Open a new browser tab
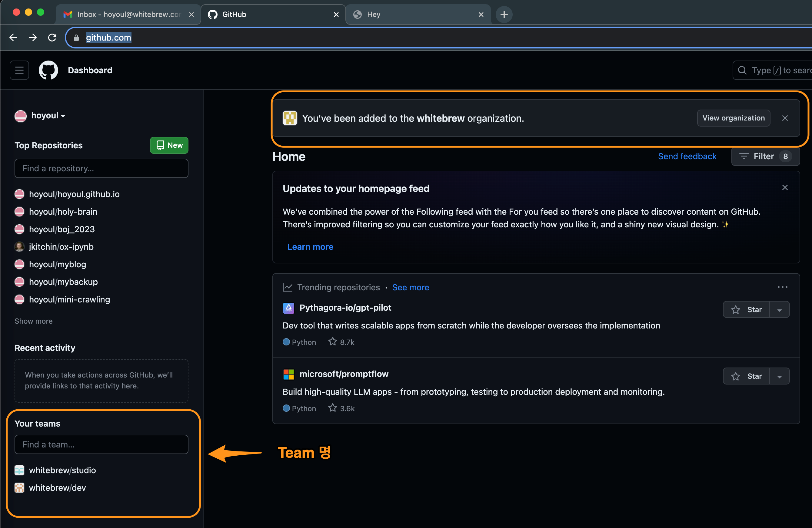Screen dimensions: 812x528 point(504,14)
